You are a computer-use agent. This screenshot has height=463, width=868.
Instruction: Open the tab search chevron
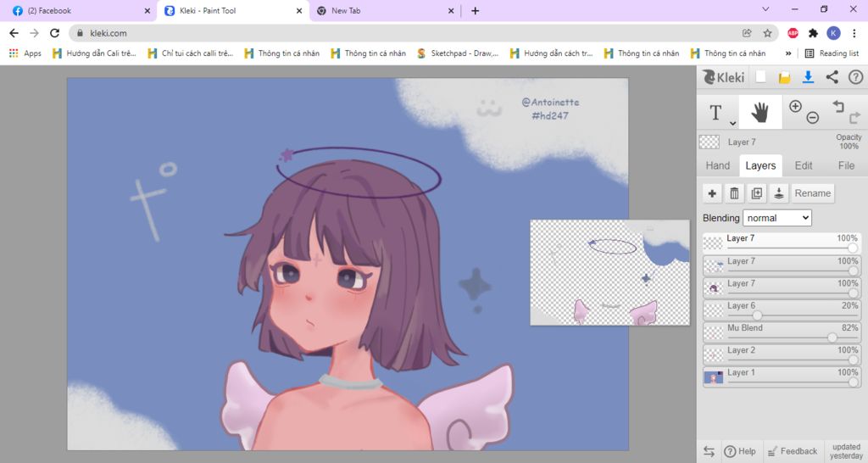pyautogui.click(x=765, y=9)
